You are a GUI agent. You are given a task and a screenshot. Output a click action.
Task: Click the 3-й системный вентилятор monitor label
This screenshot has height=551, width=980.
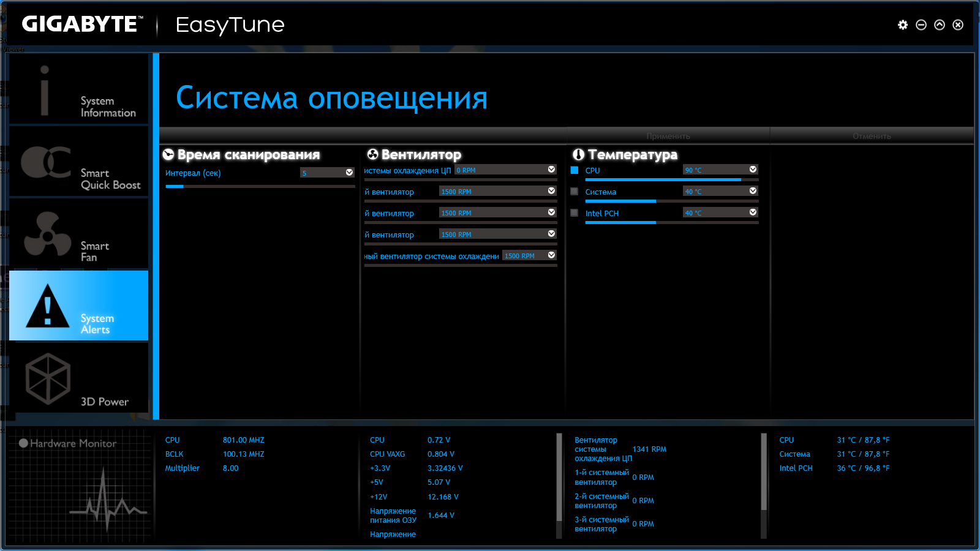pos(602,524)
